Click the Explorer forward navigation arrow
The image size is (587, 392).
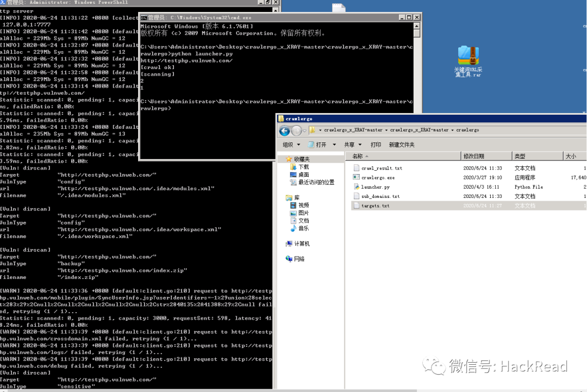pyautogui.click(x=297, y=131)
